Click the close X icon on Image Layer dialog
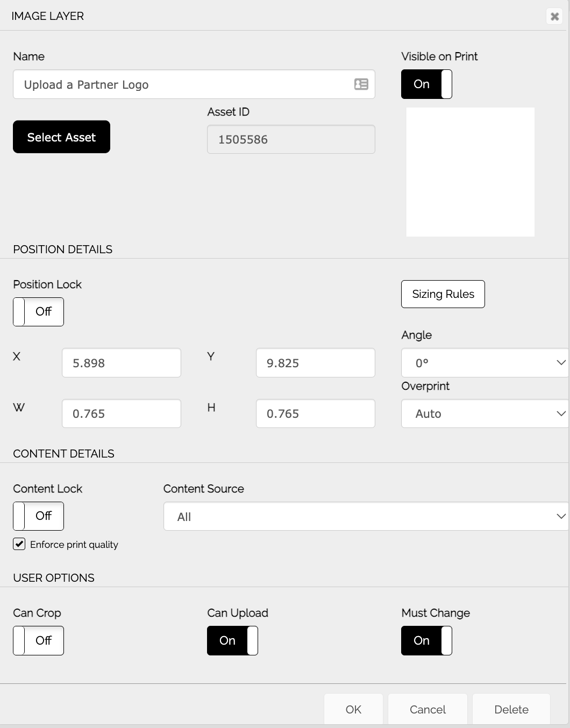The image size is (570, 728). 554,16
